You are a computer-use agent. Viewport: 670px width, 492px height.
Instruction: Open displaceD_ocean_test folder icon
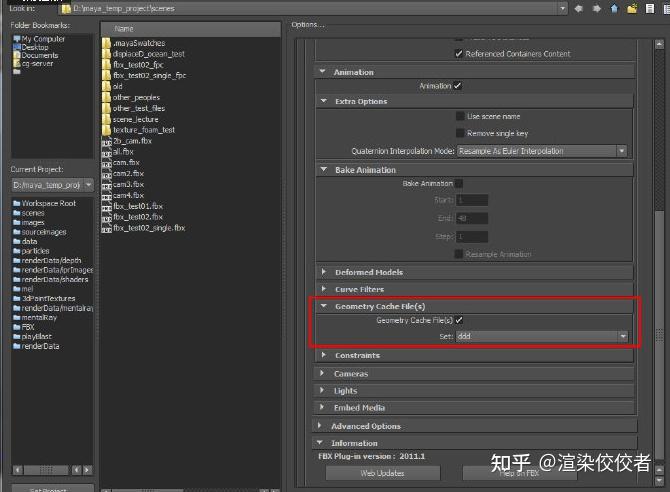click(106, 54)
